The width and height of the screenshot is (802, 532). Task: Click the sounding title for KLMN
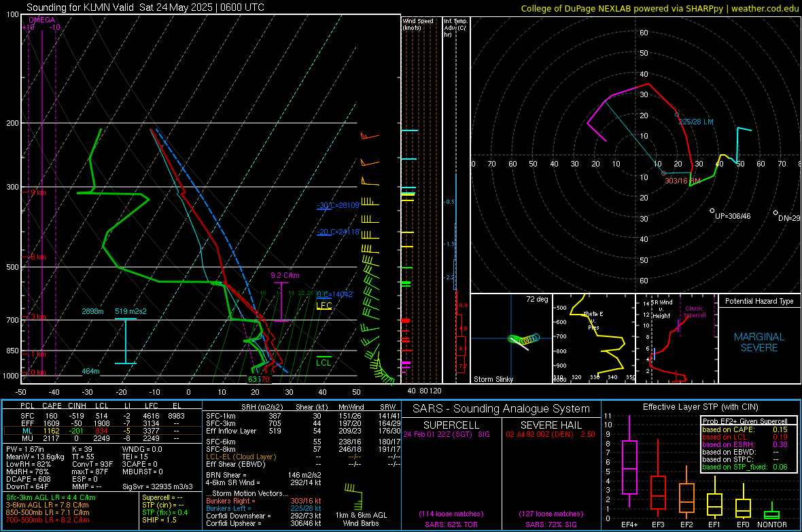click(x=145, y=7)
